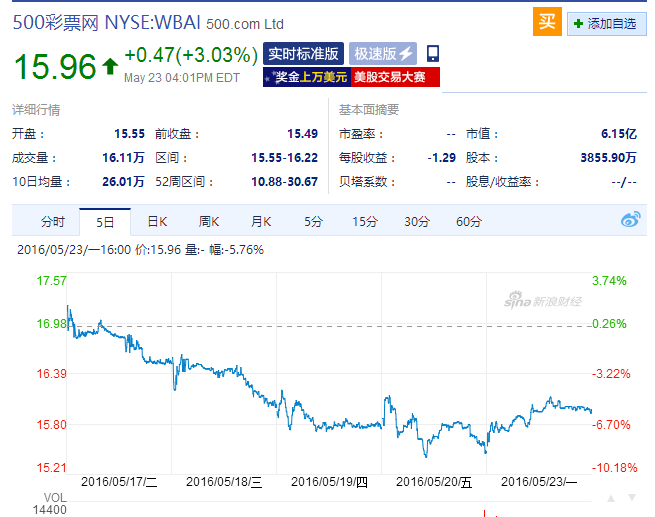The image size is (655, 517).
Task: Click the 成交量 value 16.11万
Action: (123, 158)
